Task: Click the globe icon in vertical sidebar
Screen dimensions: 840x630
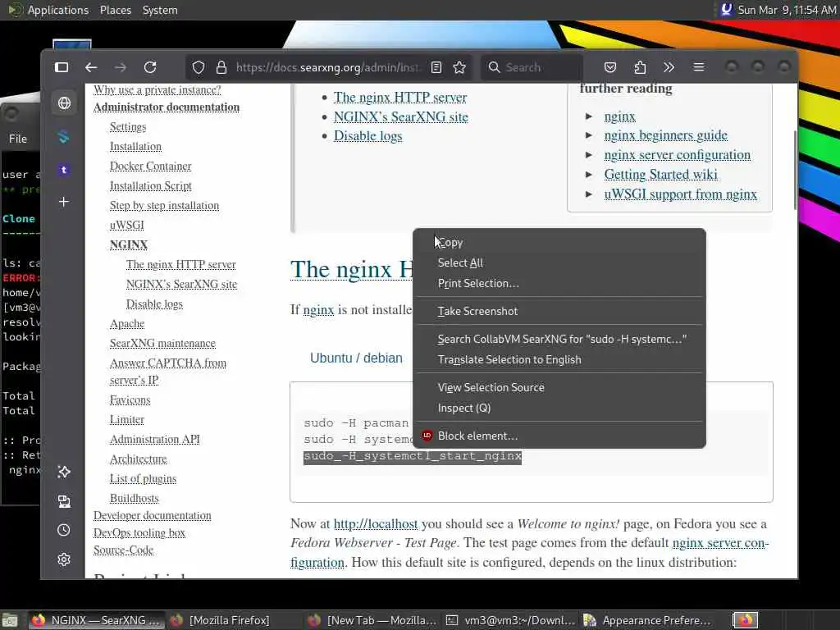Action: (x=64, y=103)
